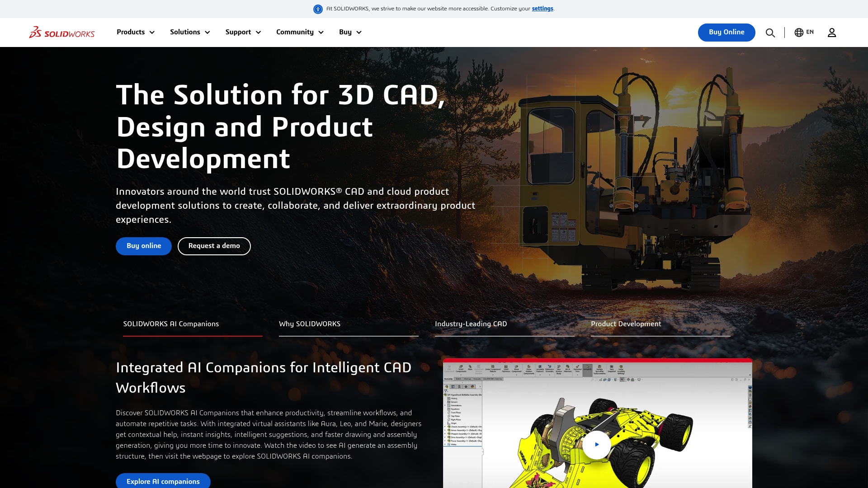Open the SOLIDWORKS logo home link
Viewport: 868px width, 488px height.
62,32
